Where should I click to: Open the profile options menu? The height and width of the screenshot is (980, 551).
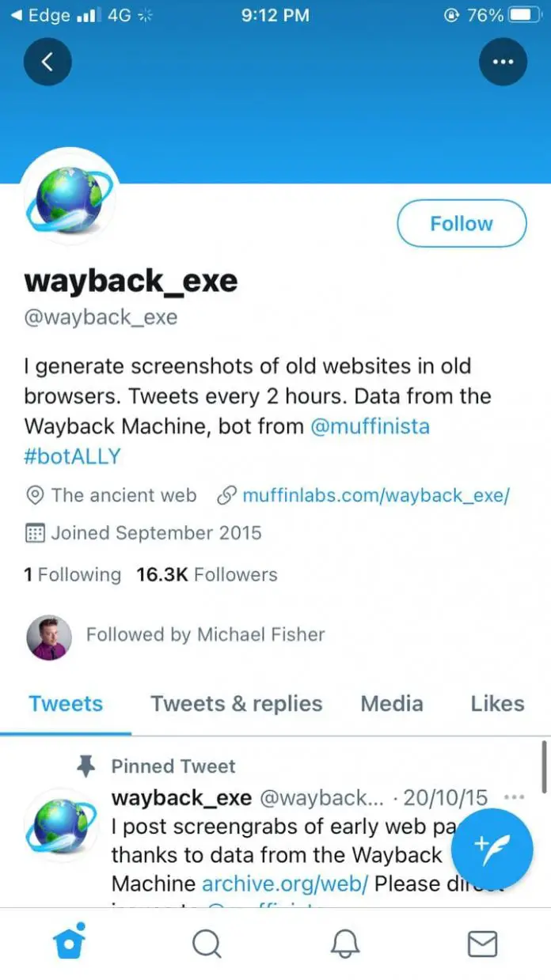click(x=503, y=61)
